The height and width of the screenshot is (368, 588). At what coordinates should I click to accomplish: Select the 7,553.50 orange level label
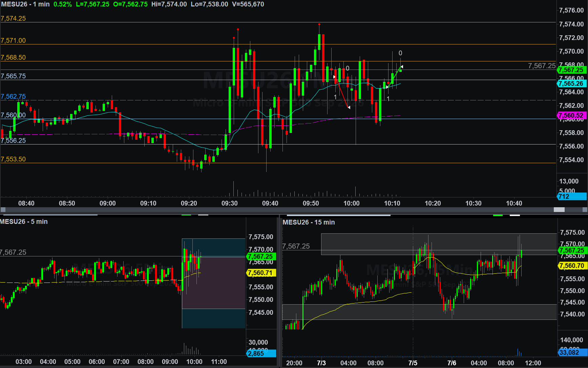click(x=13, y=159)
